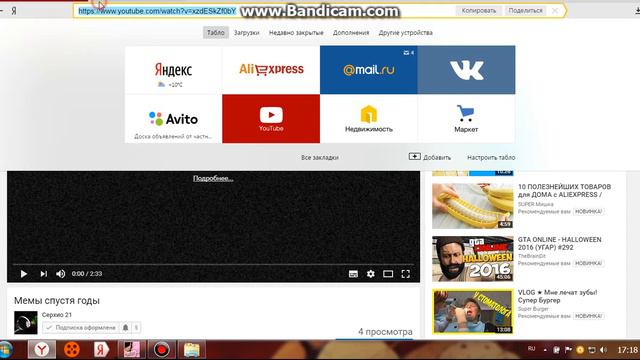This screenshot has height=360, width=640.
Task: Toggle the 'Подписка оформлена' subscription button
Action: 81,327
